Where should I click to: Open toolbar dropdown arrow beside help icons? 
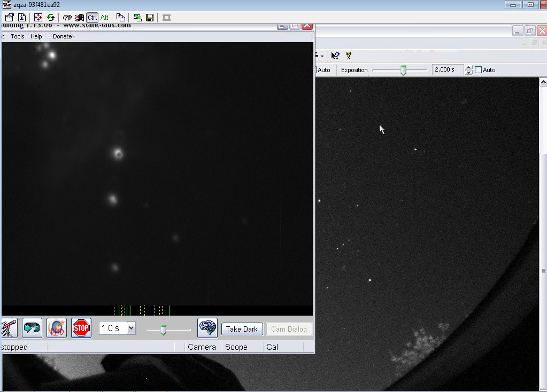coord(322,56)
